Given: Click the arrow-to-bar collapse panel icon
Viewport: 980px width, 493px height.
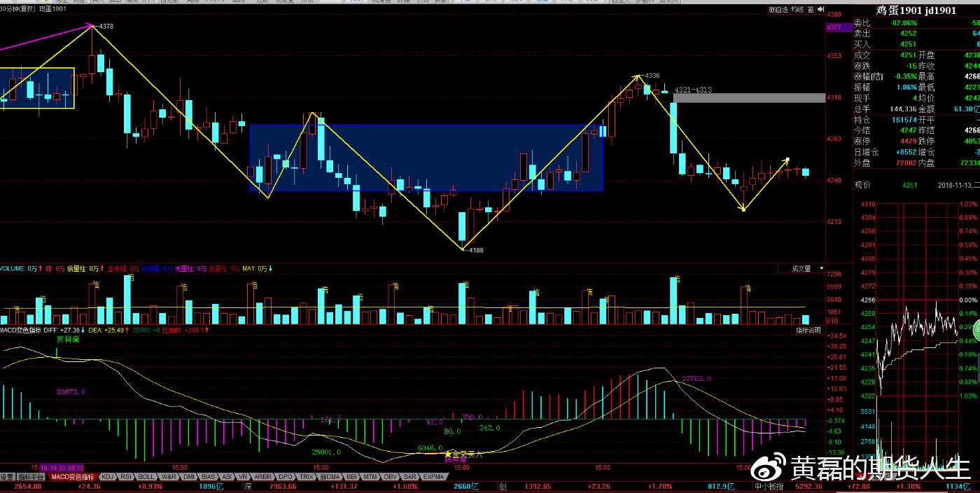Looking at the screenshot, I should [x=820, y=10].
